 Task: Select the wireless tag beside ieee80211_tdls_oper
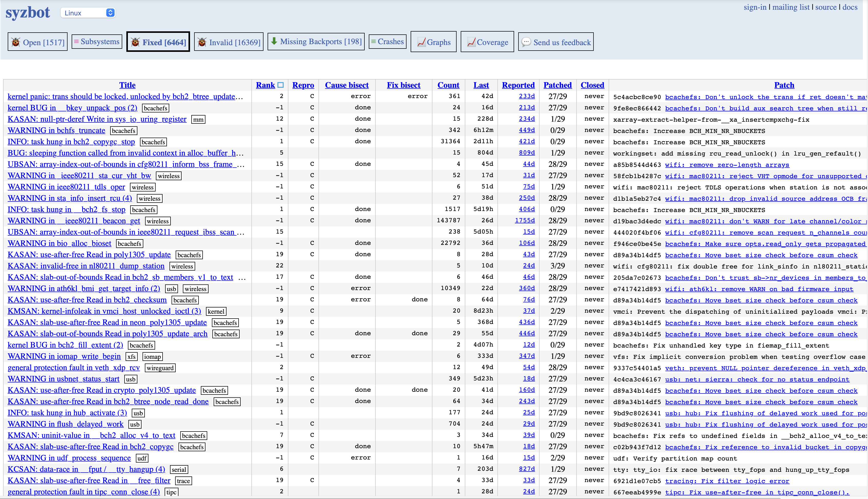[143, 187]
